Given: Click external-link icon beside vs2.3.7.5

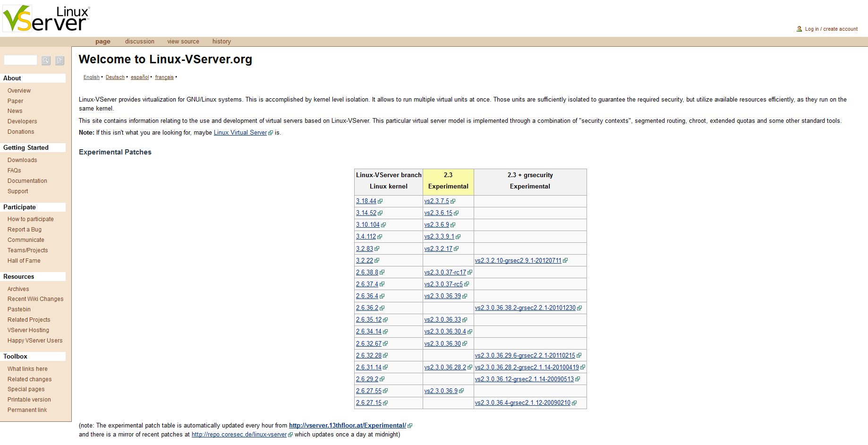Looking at the screenshot, I should click(x=453, y=201).
